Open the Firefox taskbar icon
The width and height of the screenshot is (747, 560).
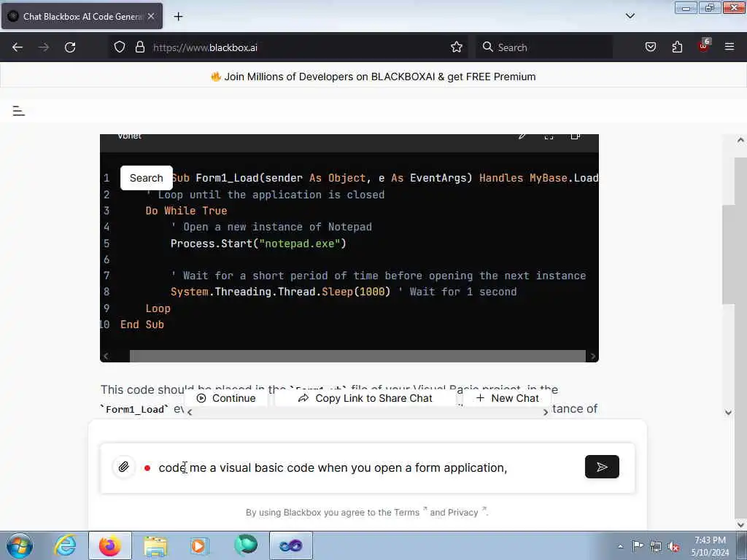pos(109,545)
